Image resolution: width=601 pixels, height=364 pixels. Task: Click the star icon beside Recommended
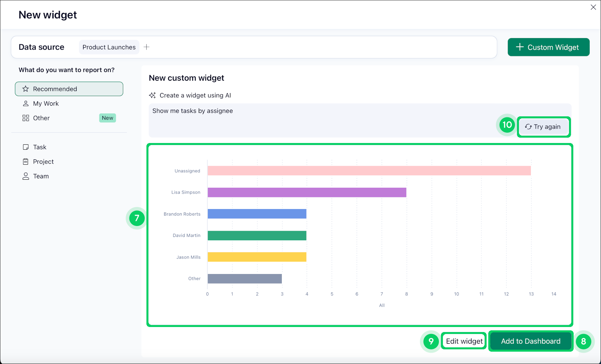[26, 89]
